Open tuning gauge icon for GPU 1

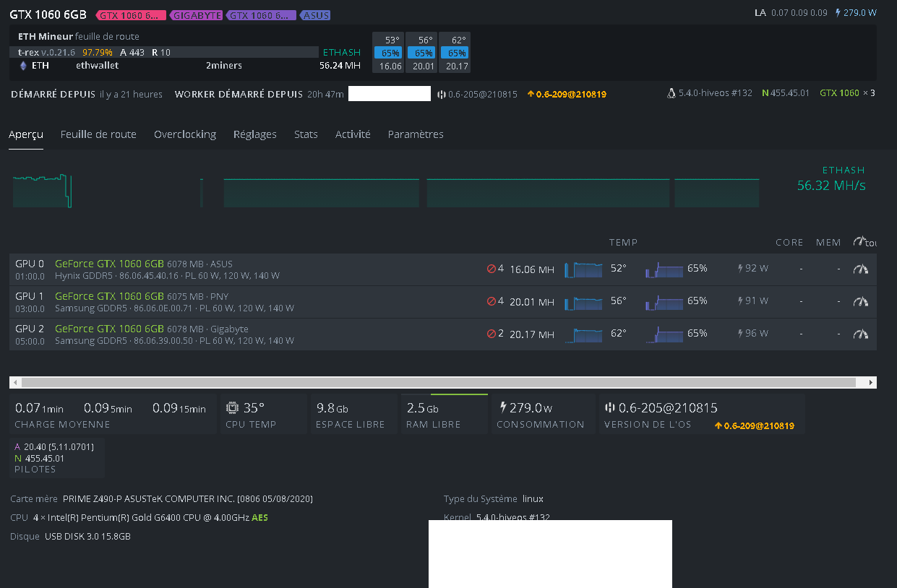click(x=860, y=301)
